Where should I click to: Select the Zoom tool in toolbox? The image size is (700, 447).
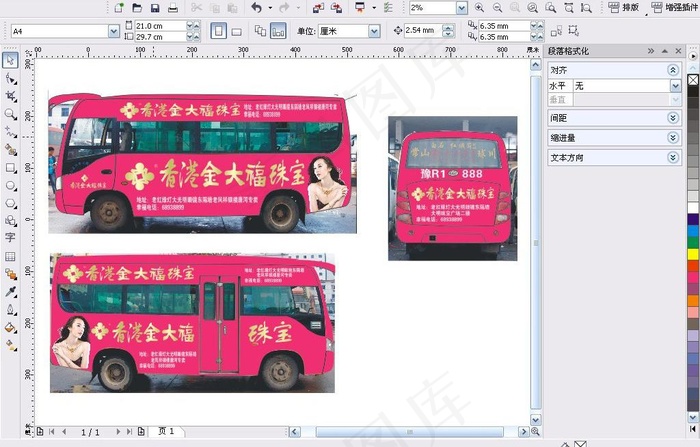10,114
